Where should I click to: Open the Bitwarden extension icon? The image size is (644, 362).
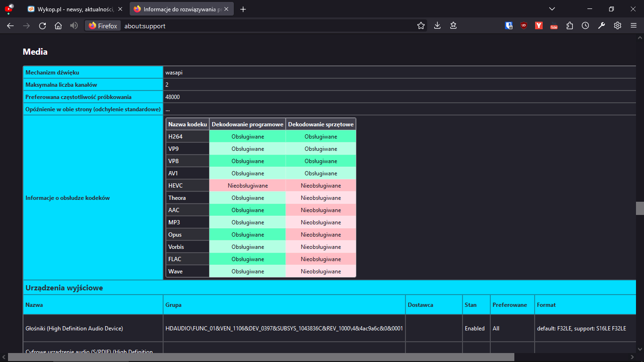tap(509, 26)
